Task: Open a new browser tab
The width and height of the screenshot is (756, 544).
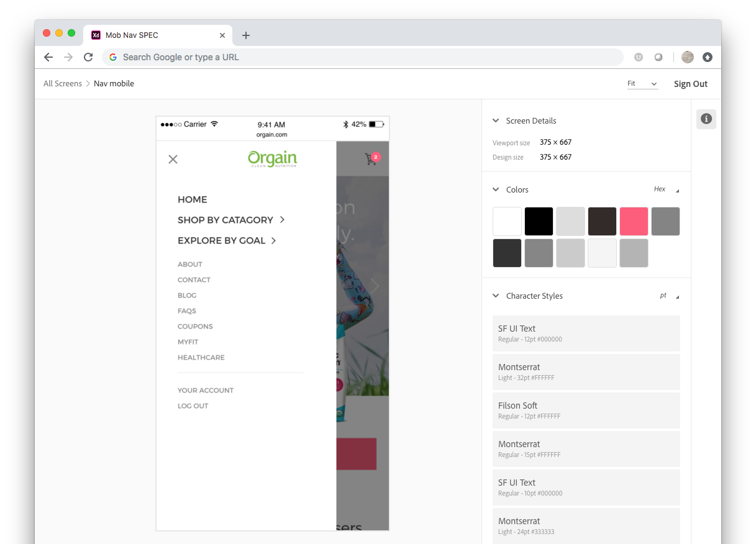Action: [246, 35]
